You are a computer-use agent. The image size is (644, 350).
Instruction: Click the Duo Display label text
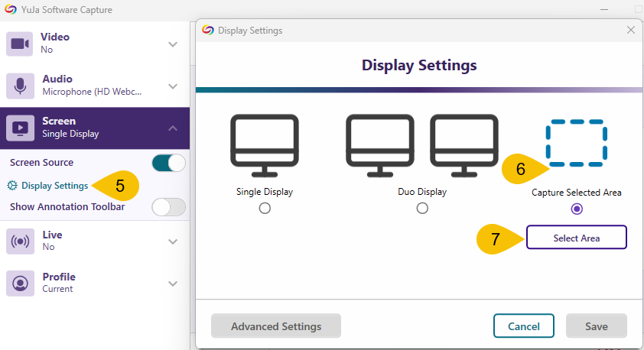tap(422, 192)
